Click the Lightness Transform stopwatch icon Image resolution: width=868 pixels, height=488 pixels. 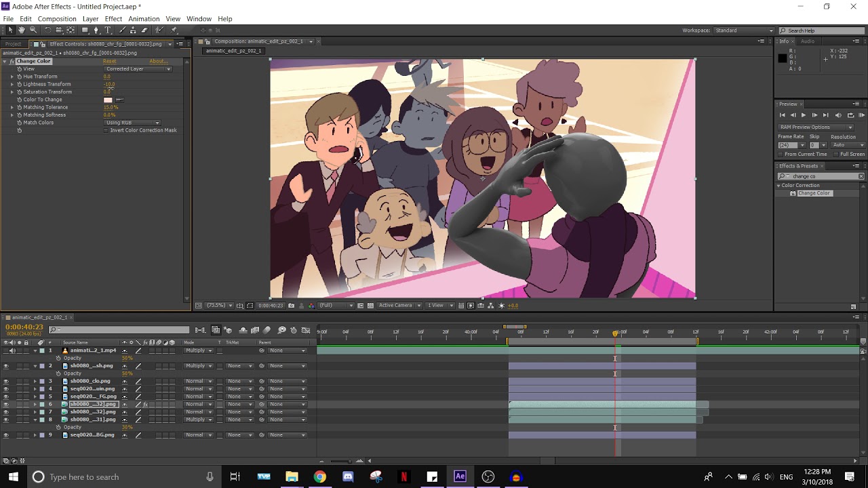(19, 84)
